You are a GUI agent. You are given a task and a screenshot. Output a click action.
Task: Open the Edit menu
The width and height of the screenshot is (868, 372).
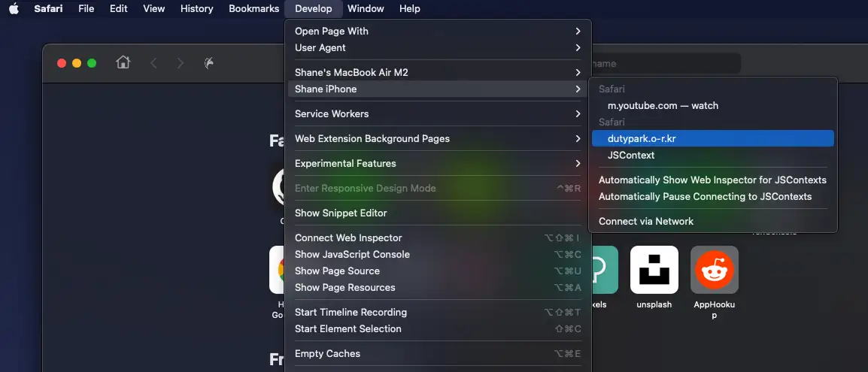pyautogui.click(x=118, y=8)
